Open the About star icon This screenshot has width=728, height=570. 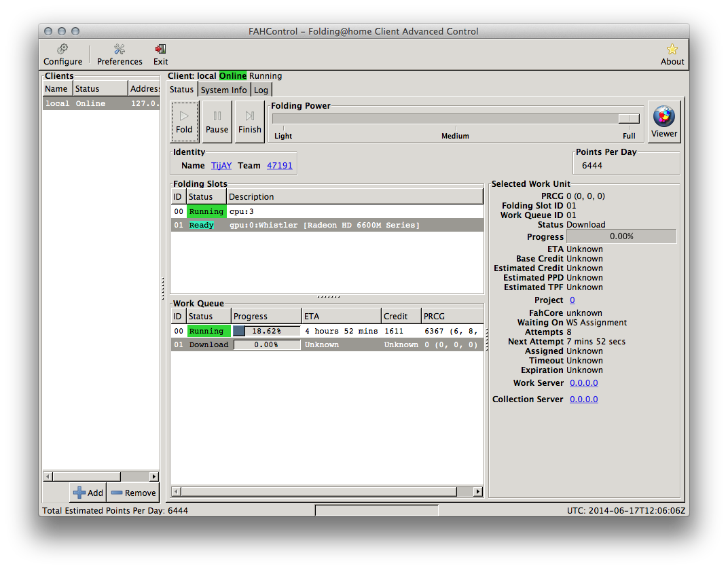[x=672, y=55]
